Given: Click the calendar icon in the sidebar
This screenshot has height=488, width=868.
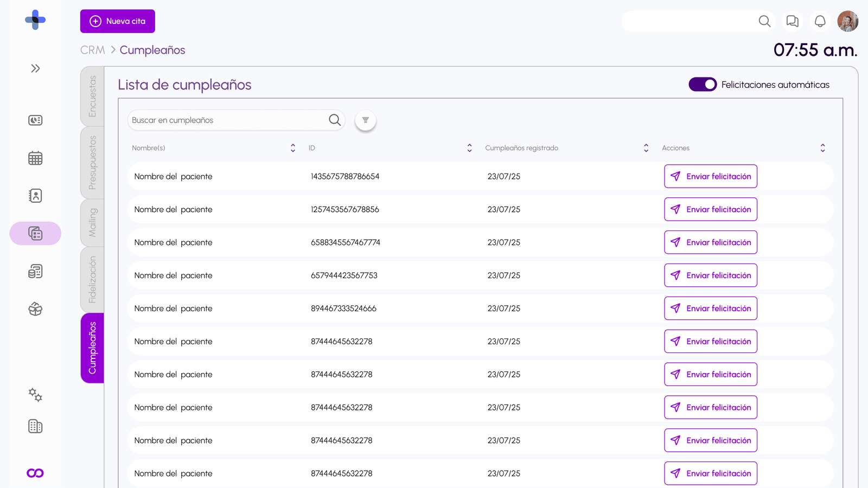Looking at the screenshot, I should (x=35, y=158).
